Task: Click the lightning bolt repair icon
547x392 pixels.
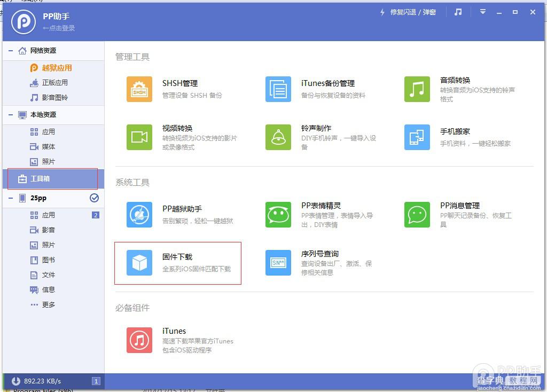Action: pos(382,12)
